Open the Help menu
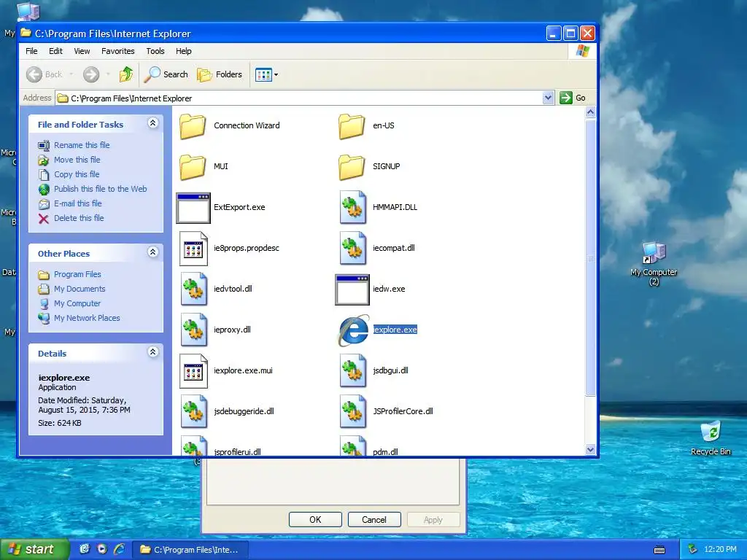This screenshot has height=560, width=747. coord(183,51)
